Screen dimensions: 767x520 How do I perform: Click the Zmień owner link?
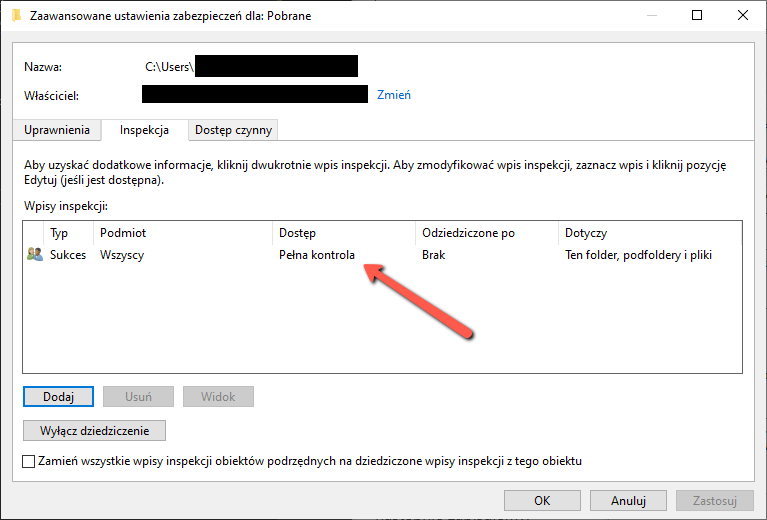coord(394,95)
